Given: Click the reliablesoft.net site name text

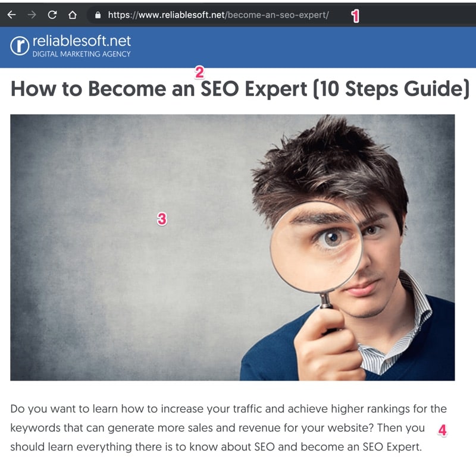Looking at the screenshot, I should pos(82,41).
